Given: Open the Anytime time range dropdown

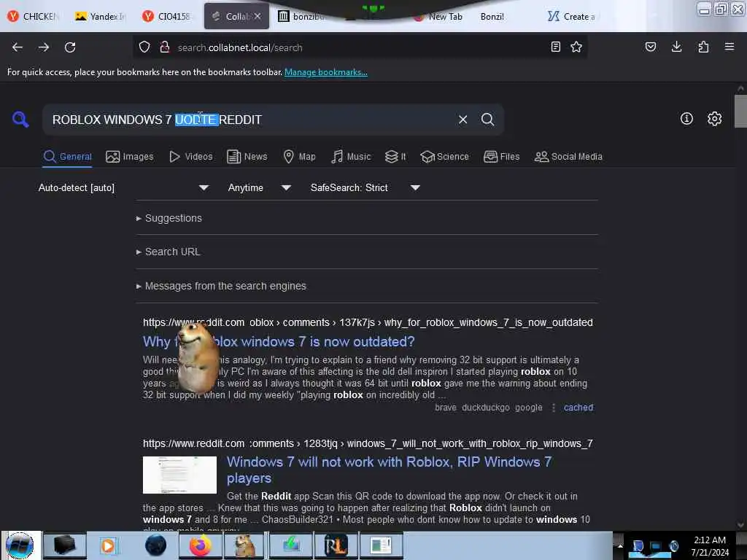Looking at the screenshot, I should pos(259,187).
